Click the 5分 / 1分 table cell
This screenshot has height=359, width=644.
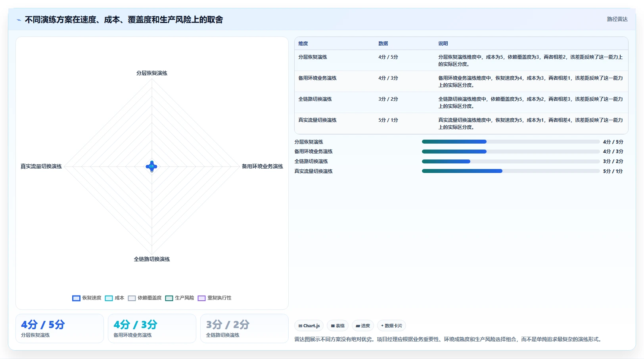pos(388,120)
